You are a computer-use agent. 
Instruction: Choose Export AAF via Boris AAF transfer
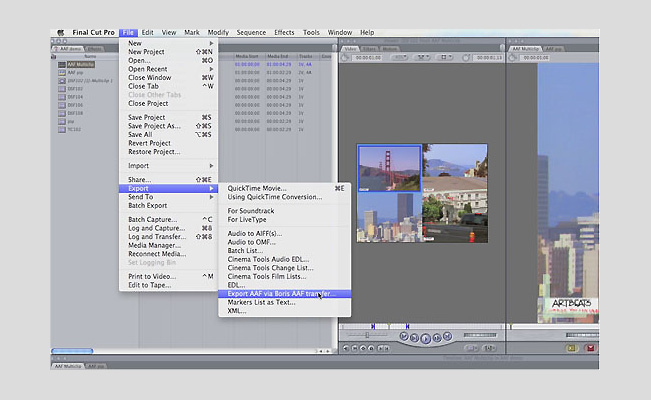[x=284, y=294]
